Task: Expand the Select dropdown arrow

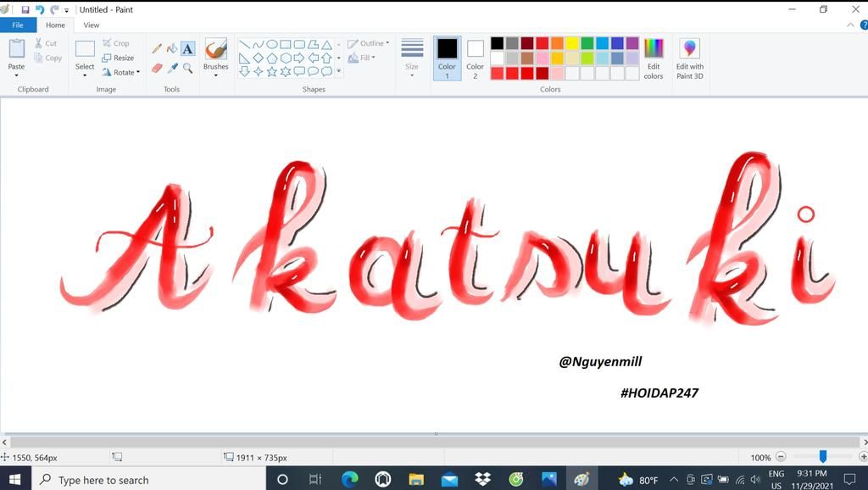Action: [x=85, y=75]
